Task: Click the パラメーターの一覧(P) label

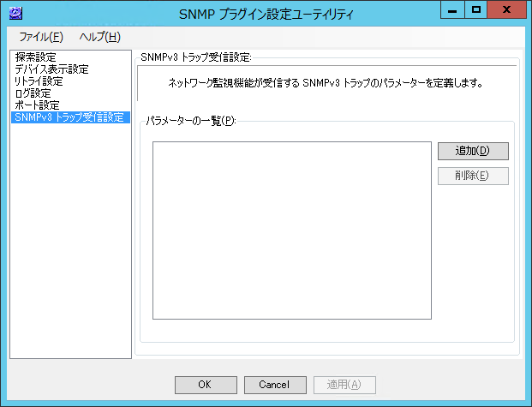Action: point(191,121)
